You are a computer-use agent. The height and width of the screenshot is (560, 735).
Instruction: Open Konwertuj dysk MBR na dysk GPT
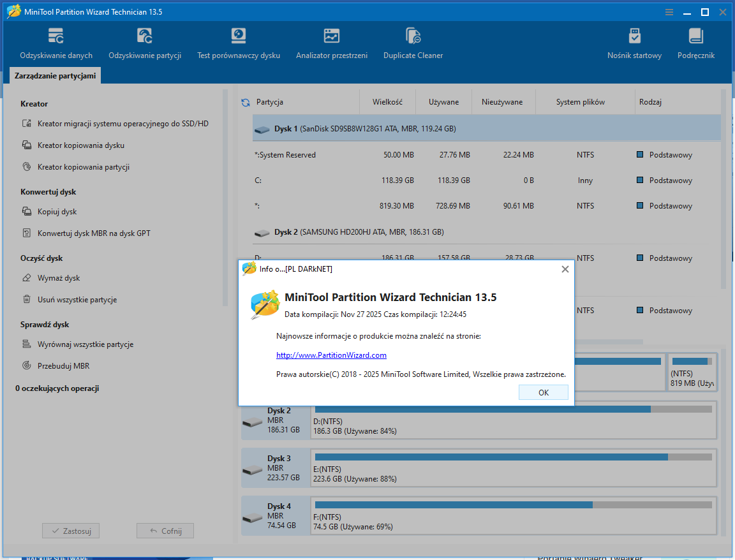tap(94, 233)
